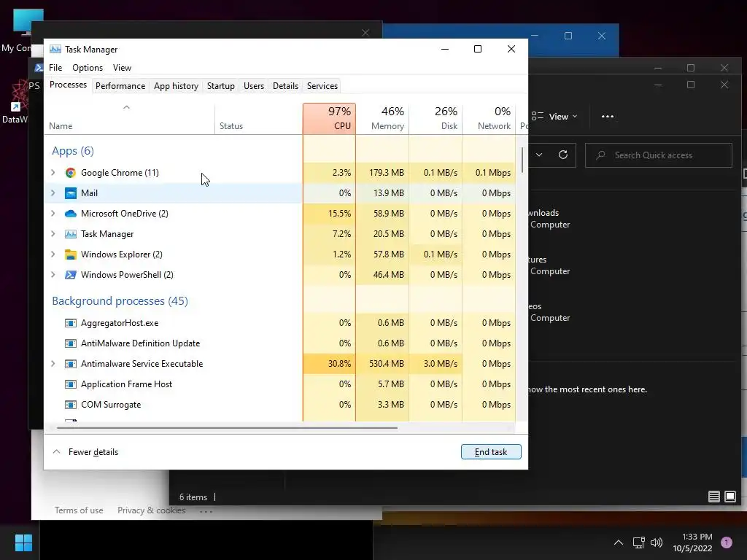
Task: Switch File Explorer to details view icon
Action: [713, 497]
